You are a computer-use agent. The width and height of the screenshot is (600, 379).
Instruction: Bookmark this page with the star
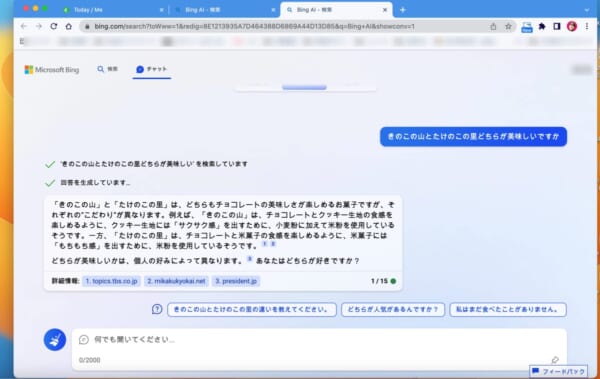point(508,26)
